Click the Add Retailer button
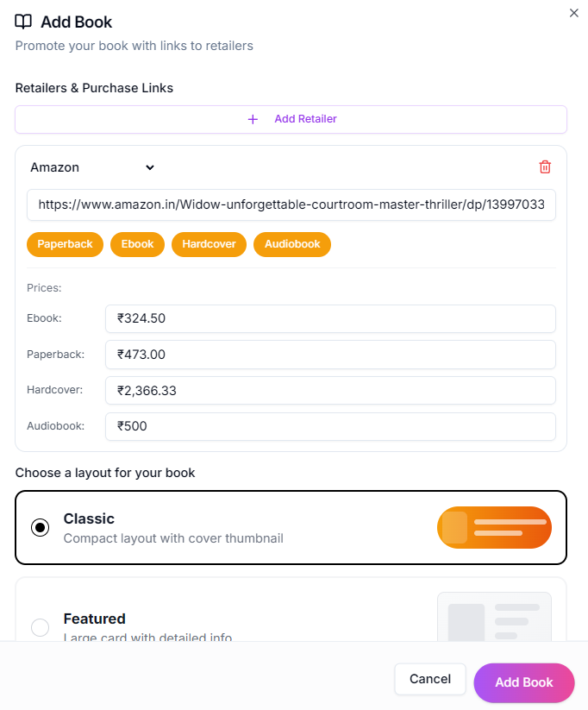Viewport: 588px width, 710px height. 291,119
